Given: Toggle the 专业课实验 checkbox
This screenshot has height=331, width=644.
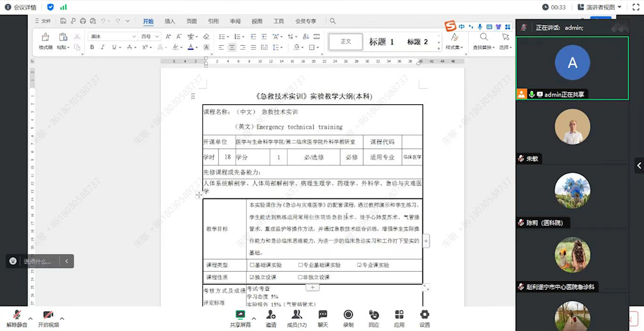Looking at the screenshot, I should click(x=359, y=265).
